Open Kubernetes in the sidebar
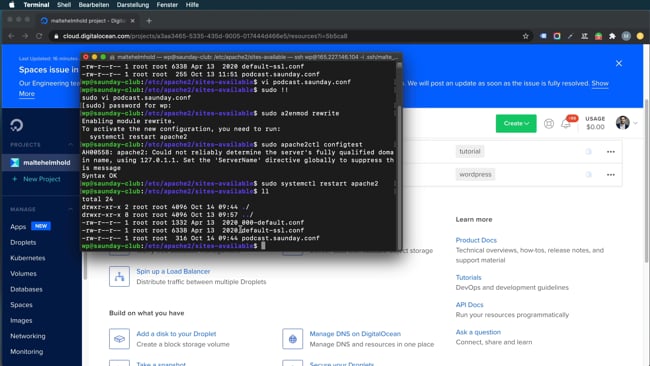650x366 pixels. pos(28,258)
